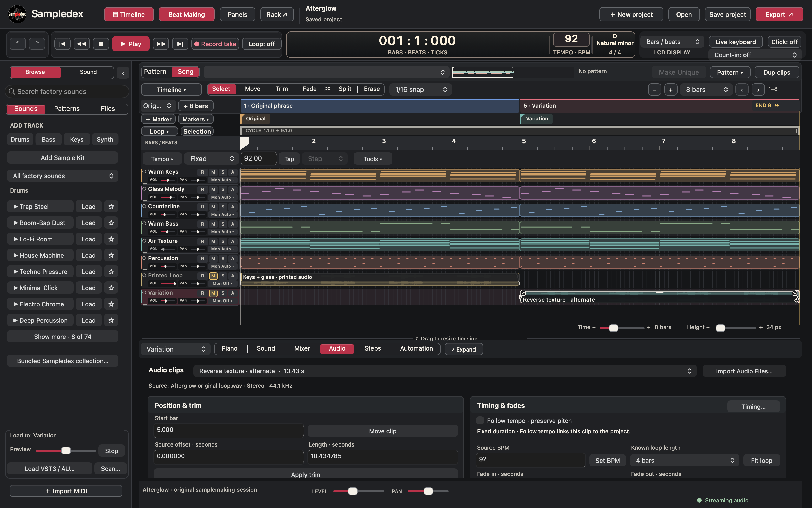Open the Automation tab

416,349
